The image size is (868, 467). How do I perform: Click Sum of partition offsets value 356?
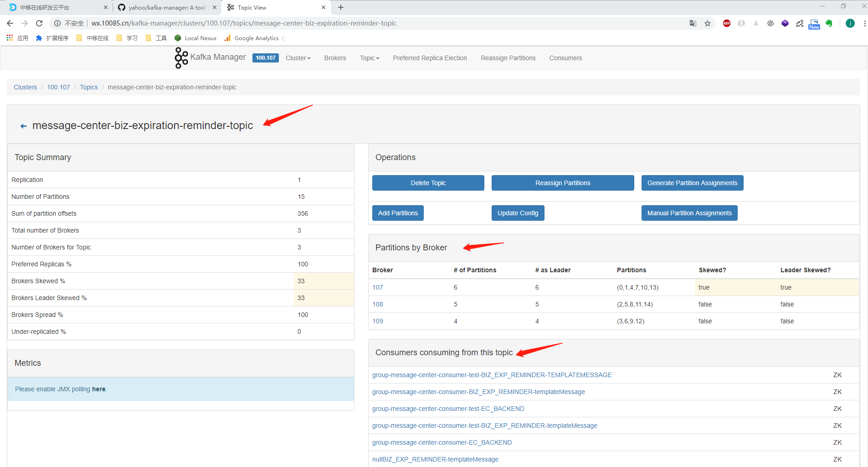[x=303, y=213]
